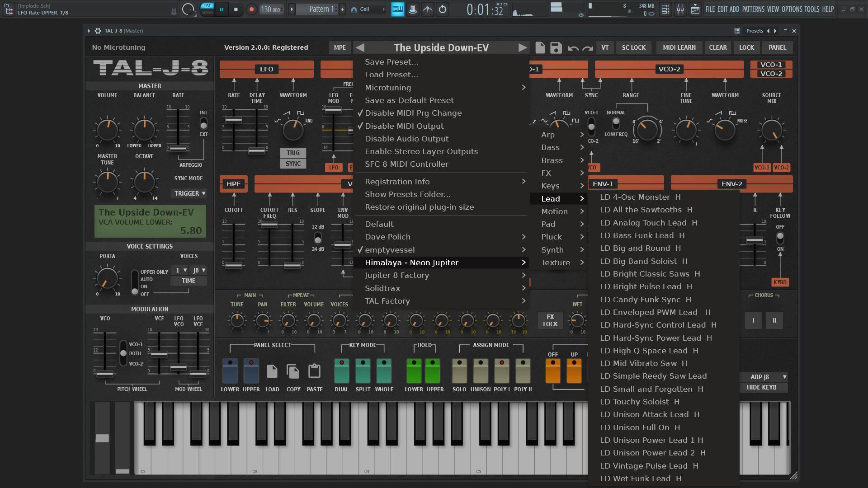This screenshot has width=868, height=488.
Task: Click the HPF CUTOFF slider
Action: pos(234,266)
